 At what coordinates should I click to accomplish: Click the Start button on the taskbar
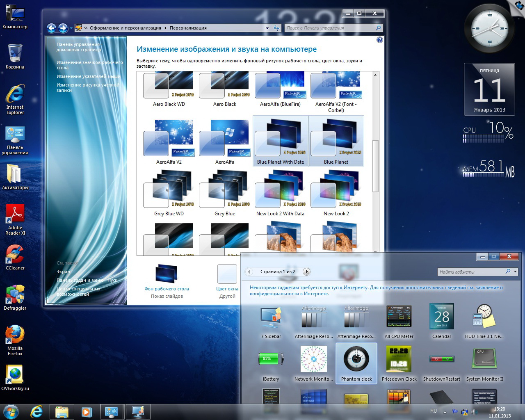point(11,411)
